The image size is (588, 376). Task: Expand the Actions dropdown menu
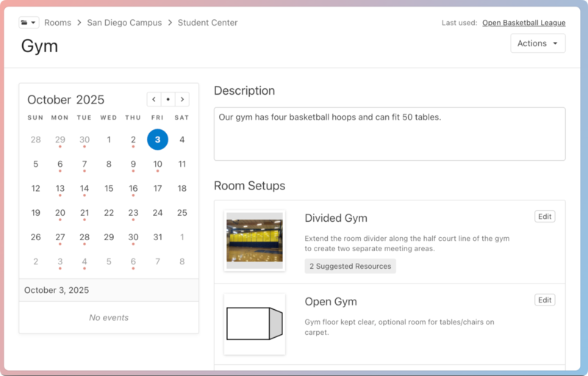tap(538, 43)
